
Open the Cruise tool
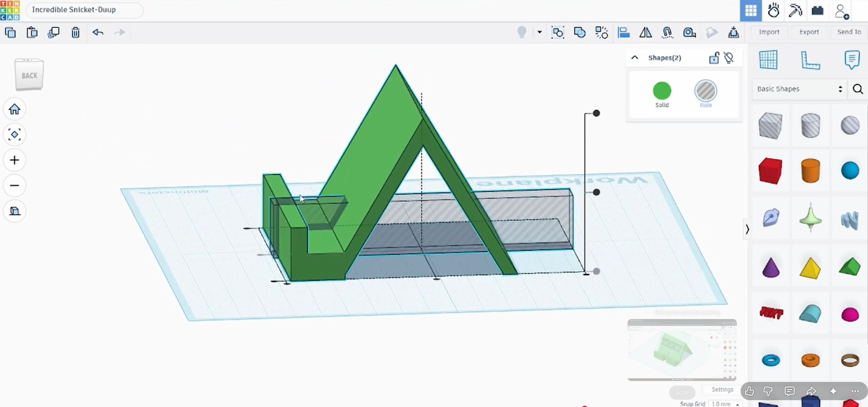667,32
